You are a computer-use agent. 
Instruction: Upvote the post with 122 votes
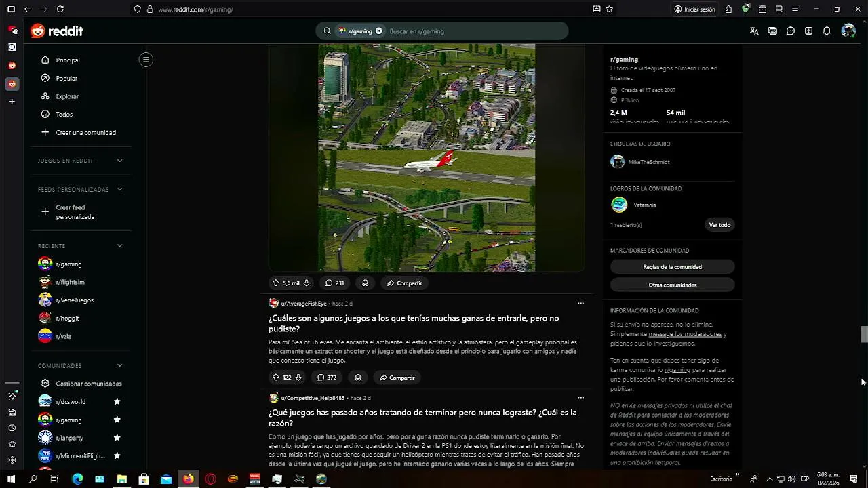pyautogui.click(x=275, y=378)
